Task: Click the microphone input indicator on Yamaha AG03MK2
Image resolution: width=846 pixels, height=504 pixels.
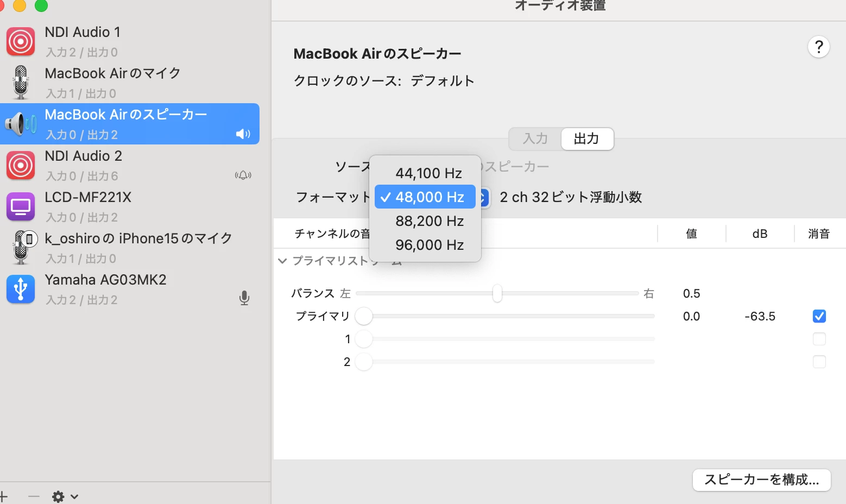Action: 244,298
